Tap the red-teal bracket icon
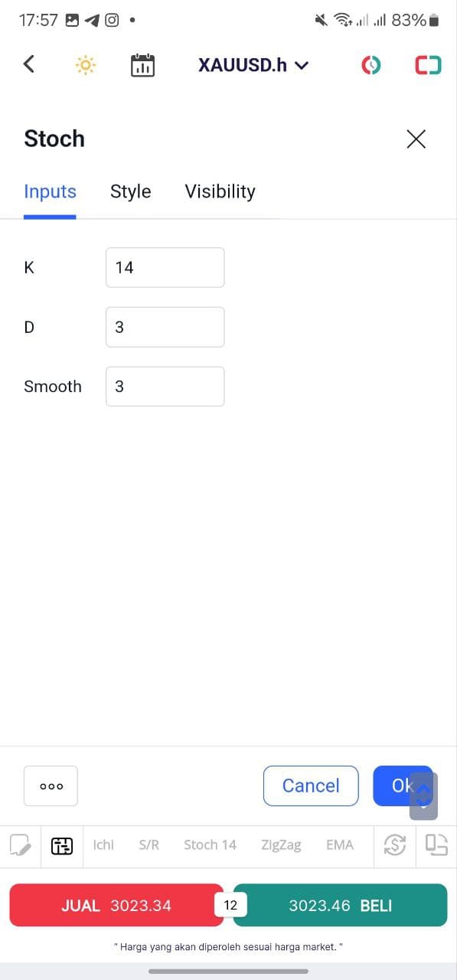The image size is (457, 980). tap(429, 65)
